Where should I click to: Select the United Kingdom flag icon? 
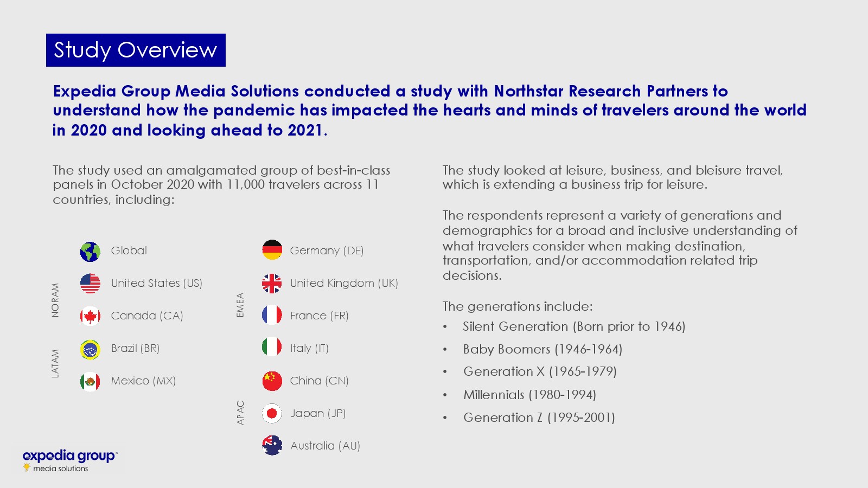point(272,283)
